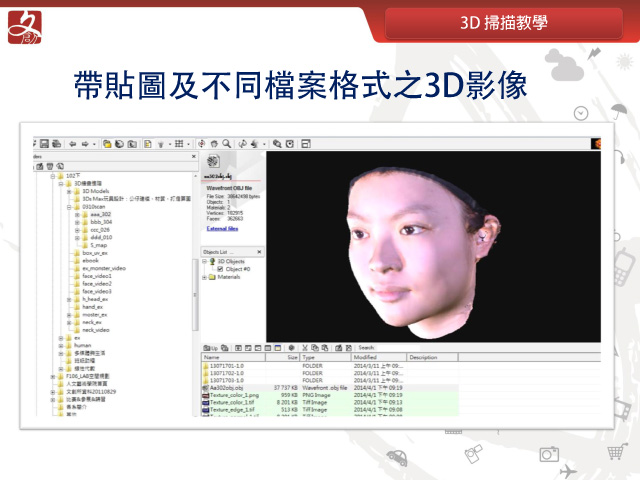Expand the aaa_302 folder

pyautogui.click(x=77, y=215)
